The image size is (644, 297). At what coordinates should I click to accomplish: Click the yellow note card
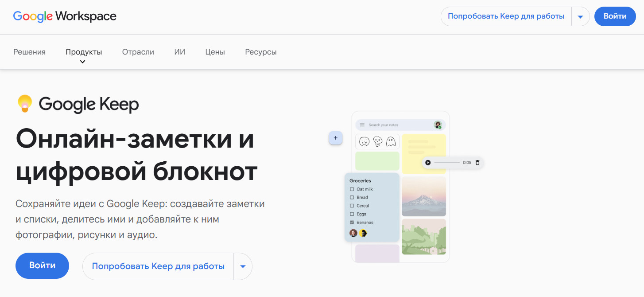[x=424, y=154]
